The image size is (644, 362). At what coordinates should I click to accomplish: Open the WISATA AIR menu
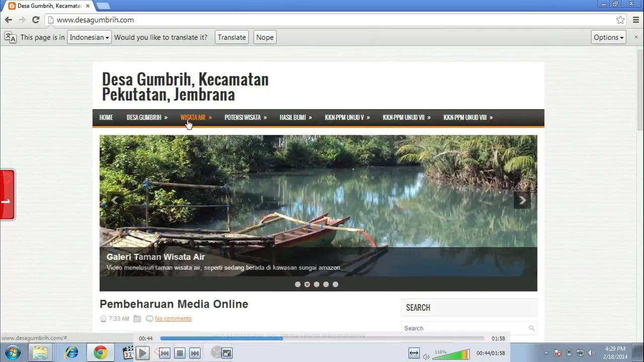point(196,118)
